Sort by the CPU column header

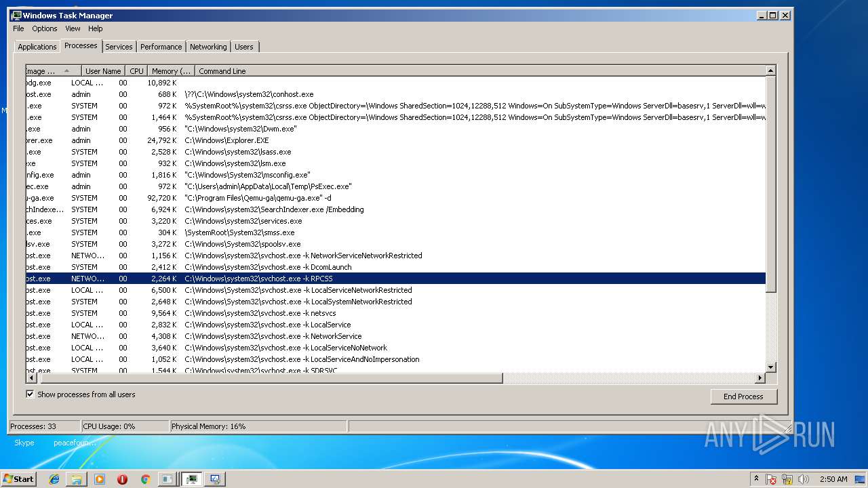pyautogui.click(x=136, y=70)
